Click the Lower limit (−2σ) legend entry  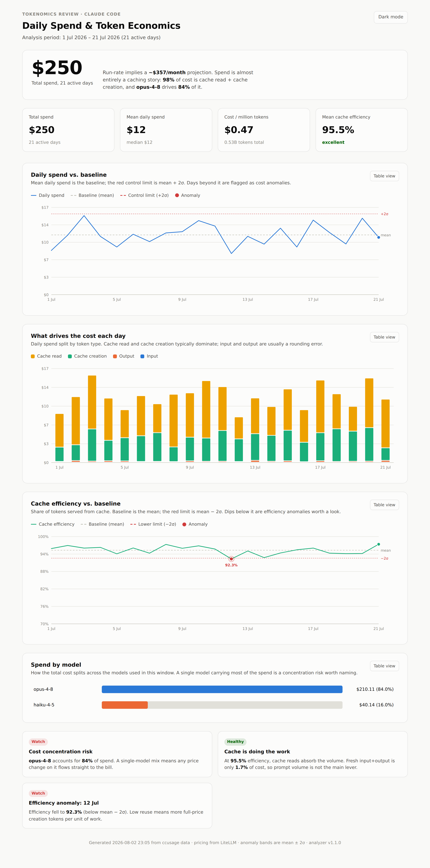click(153, 524)
